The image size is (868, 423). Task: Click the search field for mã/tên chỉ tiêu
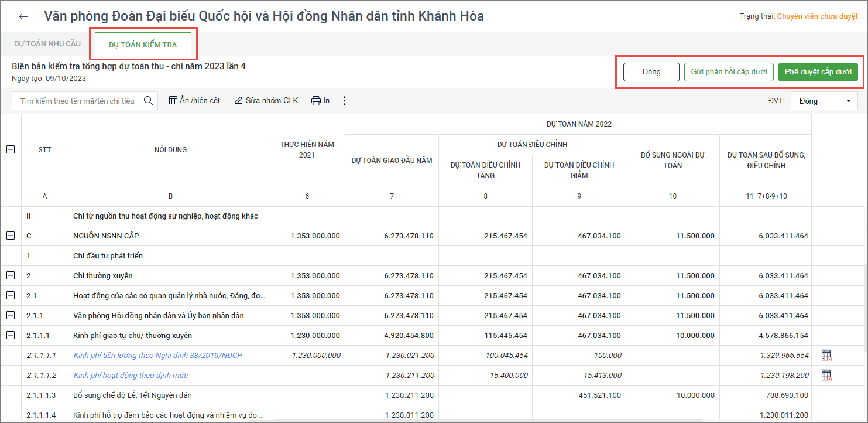click(77, 101)
